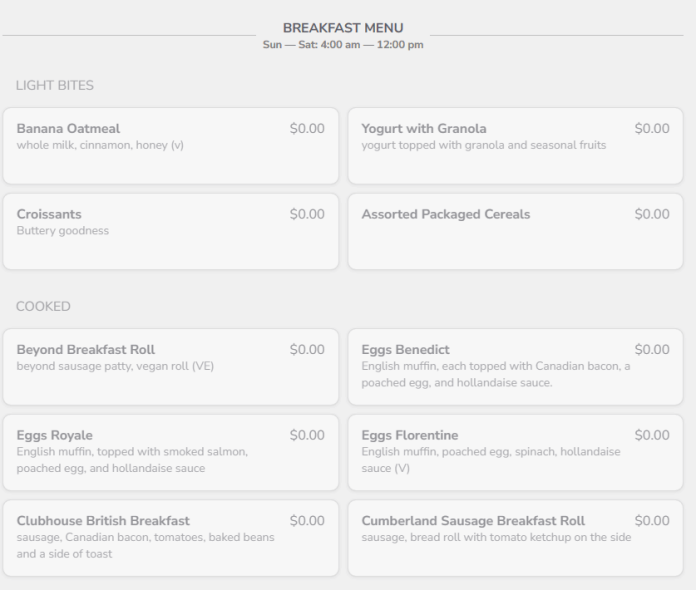Choose the Croissants item
696x590 pixels.
point(171,231)
